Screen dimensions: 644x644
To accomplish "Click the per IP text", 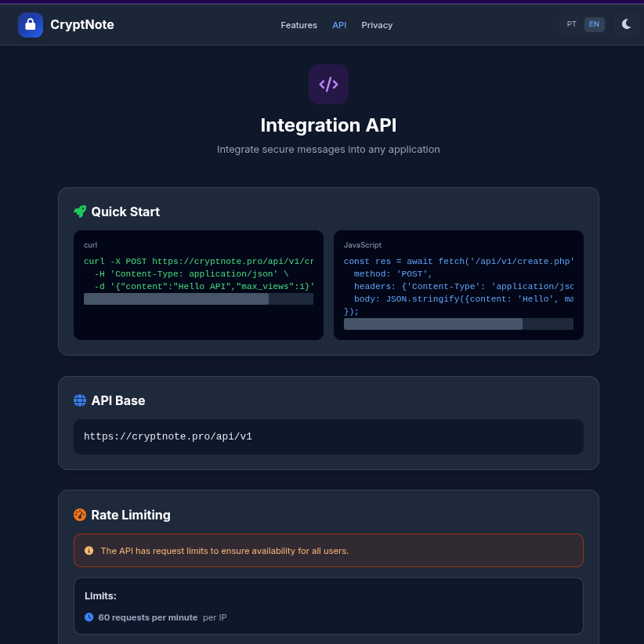I will coord(215,617).
